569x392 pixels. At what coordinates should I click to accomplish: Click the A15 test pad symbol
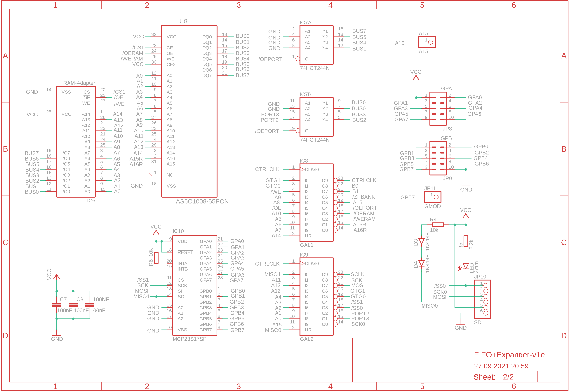pyautogui.click(x=427, y=42)
